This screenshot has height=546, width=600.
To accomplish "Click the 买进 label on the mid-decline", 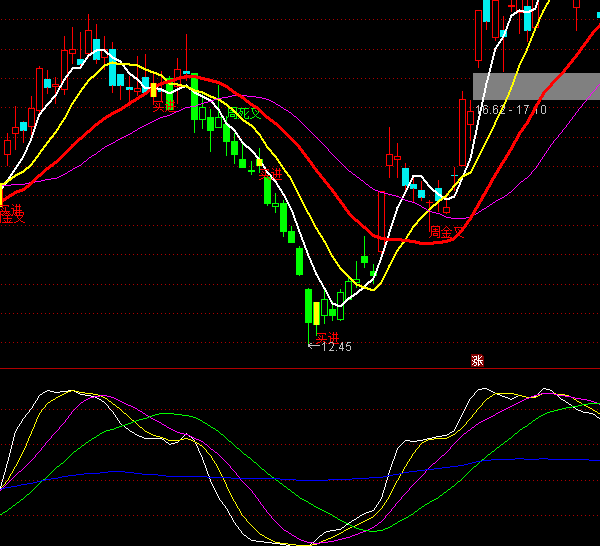I will click(x=268, y=175).
